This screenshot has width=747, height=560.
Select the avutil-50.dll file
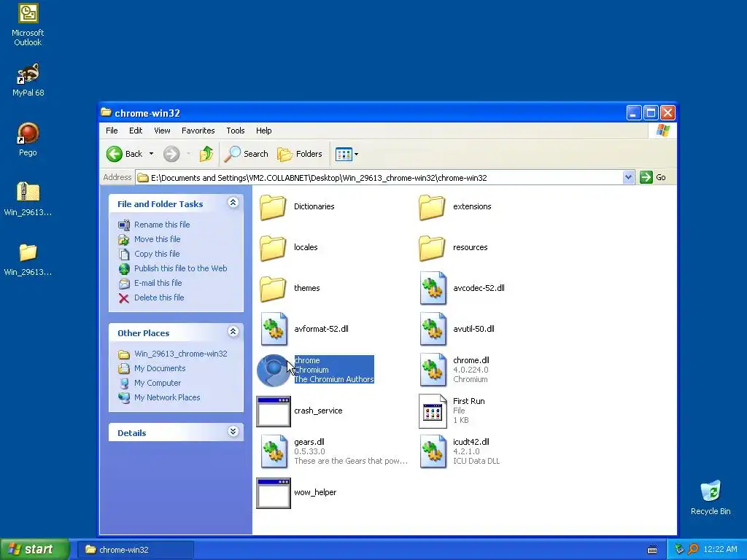(x=457, y=329)
